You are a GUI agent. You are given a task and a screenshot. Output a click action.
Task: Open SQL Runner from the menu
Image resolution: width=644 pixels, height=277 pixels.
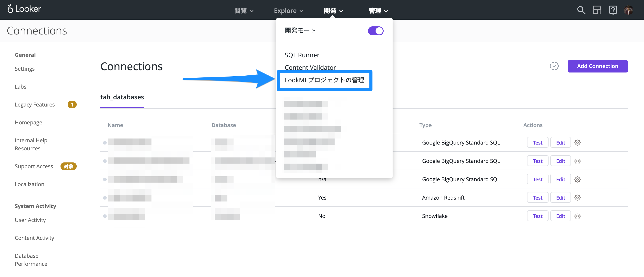pos(302,55)
